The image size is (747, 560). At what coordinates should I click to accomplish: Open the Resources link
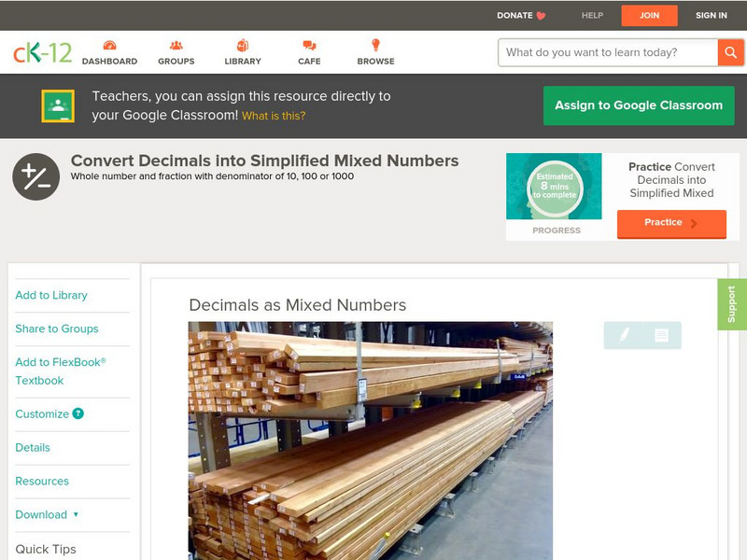tap(42, 481)
